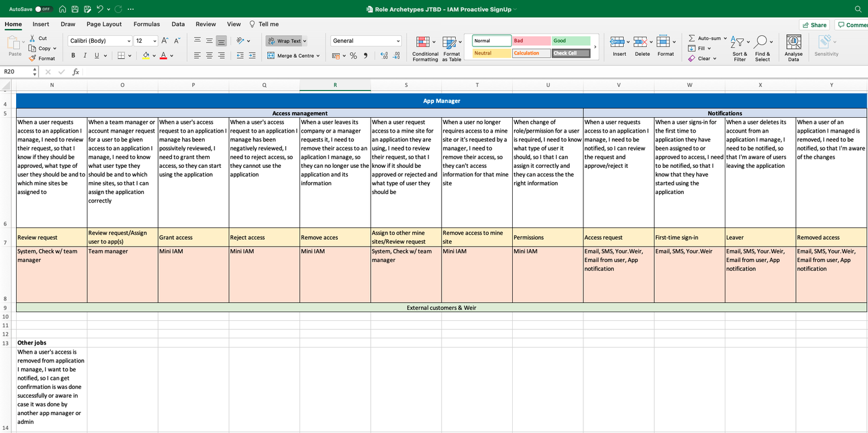The image size is (868, 433).
Task: Select Top Align icon
Action: pyautogui.click(x=197, y=40)
